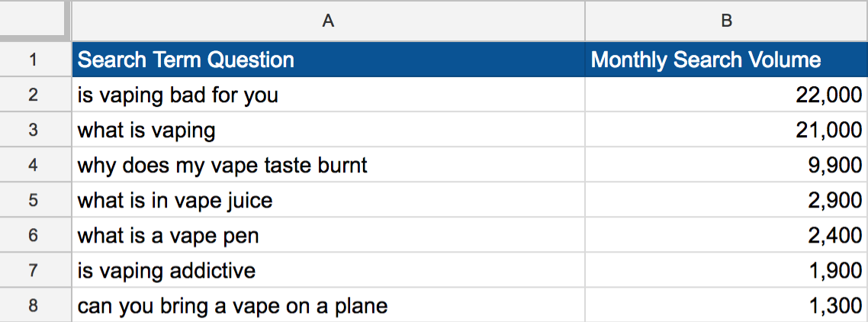Select column B header
This screenshot has height=322, width=868.
726,21
